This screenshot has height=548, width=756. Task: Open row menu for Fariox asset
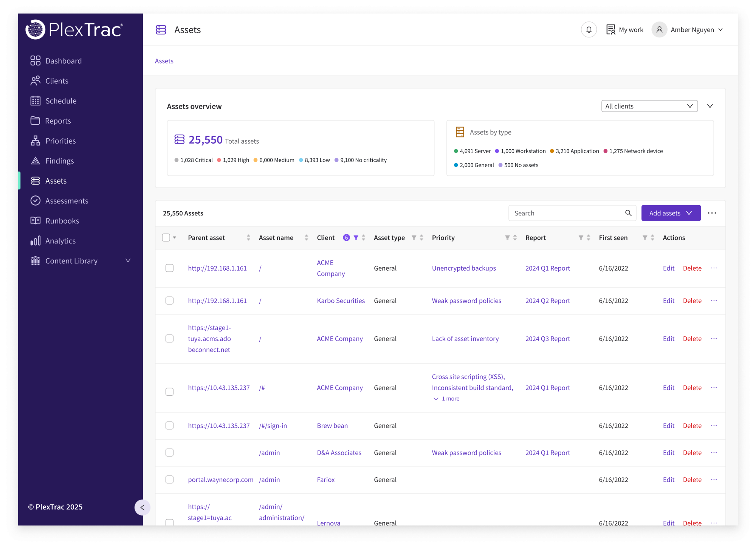point(714,480)
